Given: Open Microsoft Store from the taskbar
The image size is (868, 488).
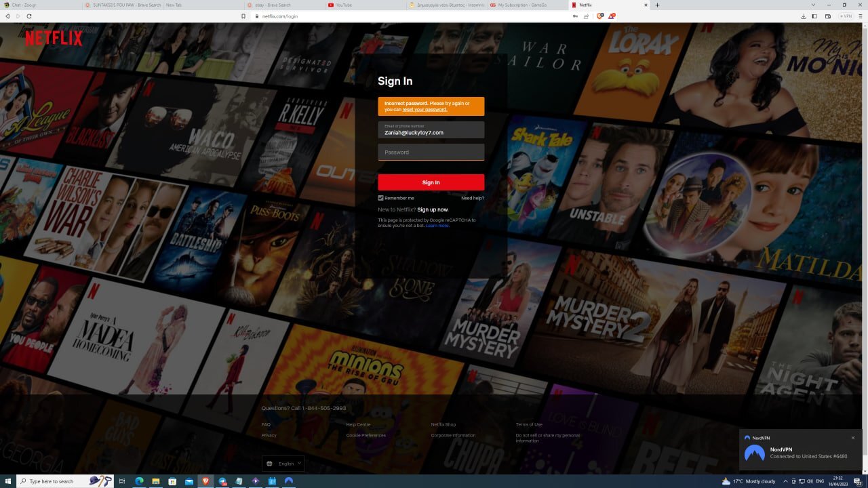Looking at the screenshot, I should pyautogui.click(x=172, y=481).
